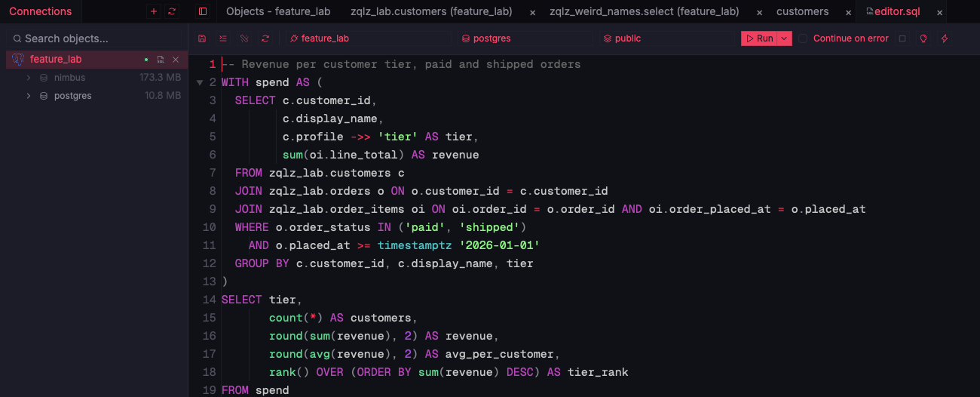Add a new connection with the plus icon

(x=154, y=11)
